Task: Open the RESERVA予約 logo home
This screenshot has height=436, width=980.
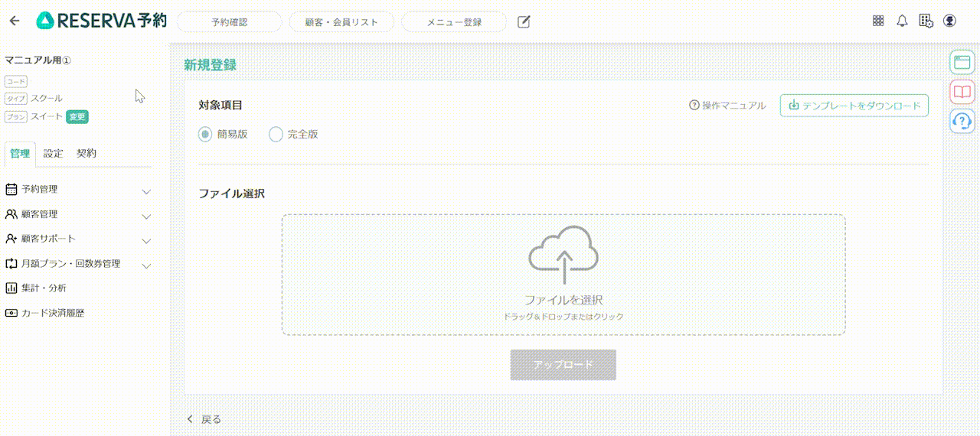Action: point(101,21)
